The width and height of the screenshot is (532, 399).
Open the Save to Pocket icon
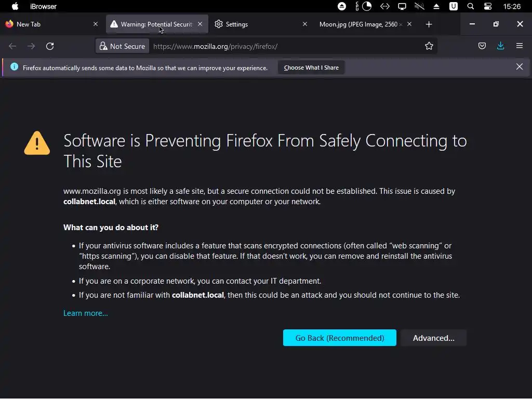pos(482,46)
